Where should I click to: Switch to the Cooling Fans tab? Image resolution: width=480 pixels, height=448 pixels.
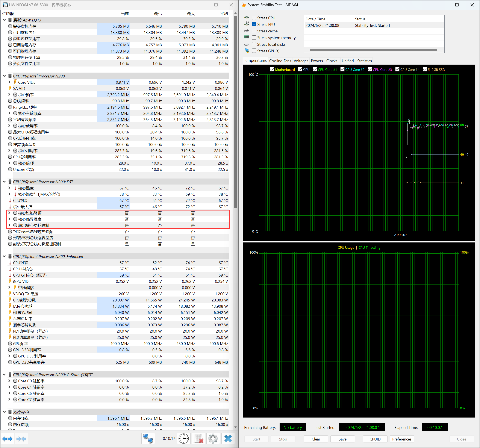(x=280, y=61)
